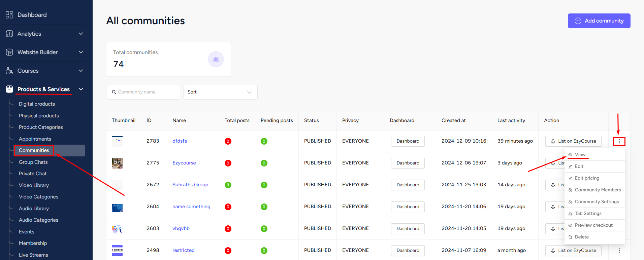Click List on EzyCourse for dfdsfs
Image resolution: width=644 pixels, height=260 pixels.
pyautogui.click(x=573, y=141)
